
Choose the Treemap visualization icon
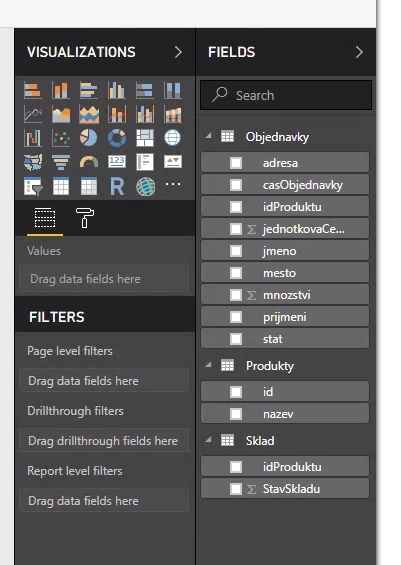[x=145, y=138]
